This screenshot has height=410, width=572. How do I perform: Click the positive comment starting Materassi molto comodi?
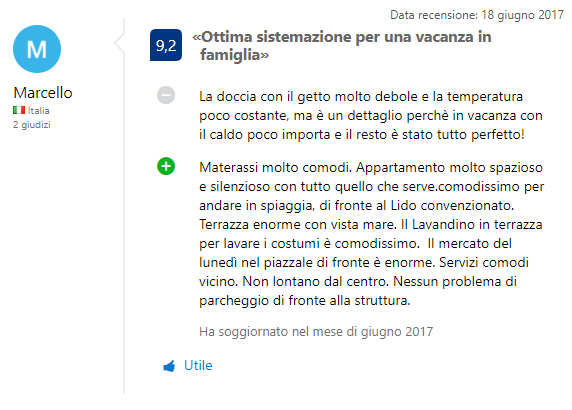371,234
